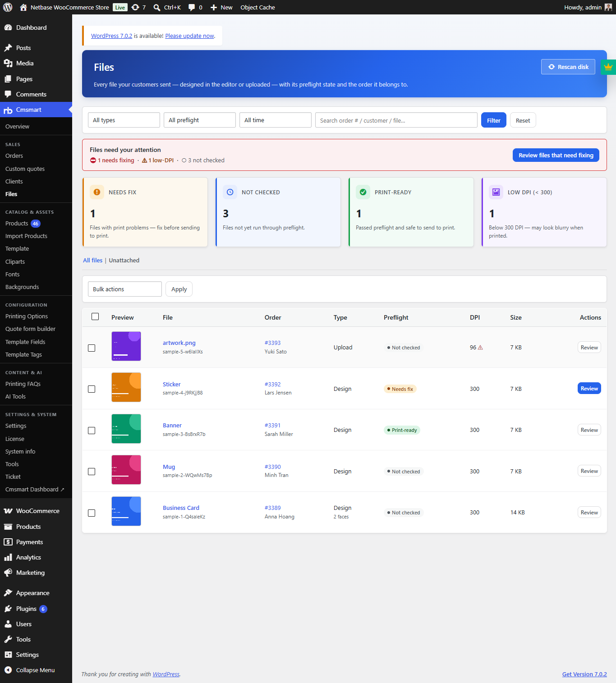
Task: Click the yellow crown icon at right edge
Action: (x=608, y=67)
